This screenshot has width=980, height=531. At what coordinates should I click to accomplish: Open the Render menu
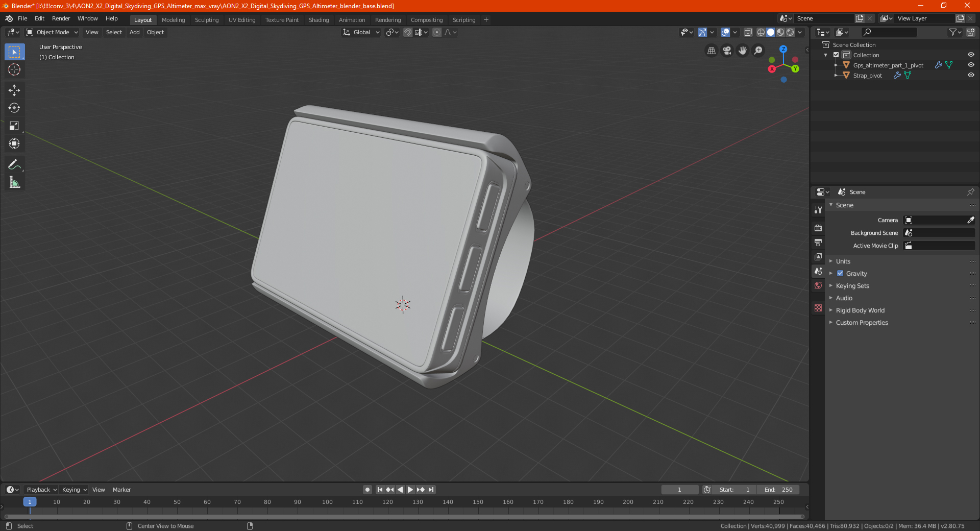[61, 18]
